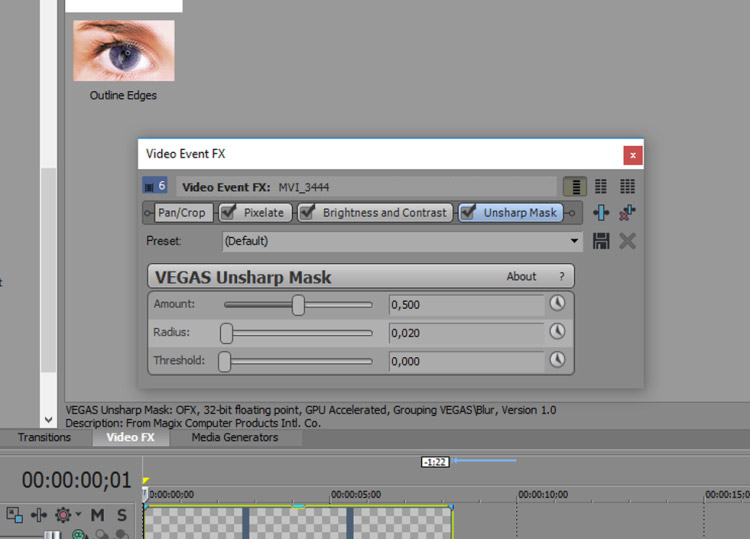Close the Video Event FX window

click(632, 155)
